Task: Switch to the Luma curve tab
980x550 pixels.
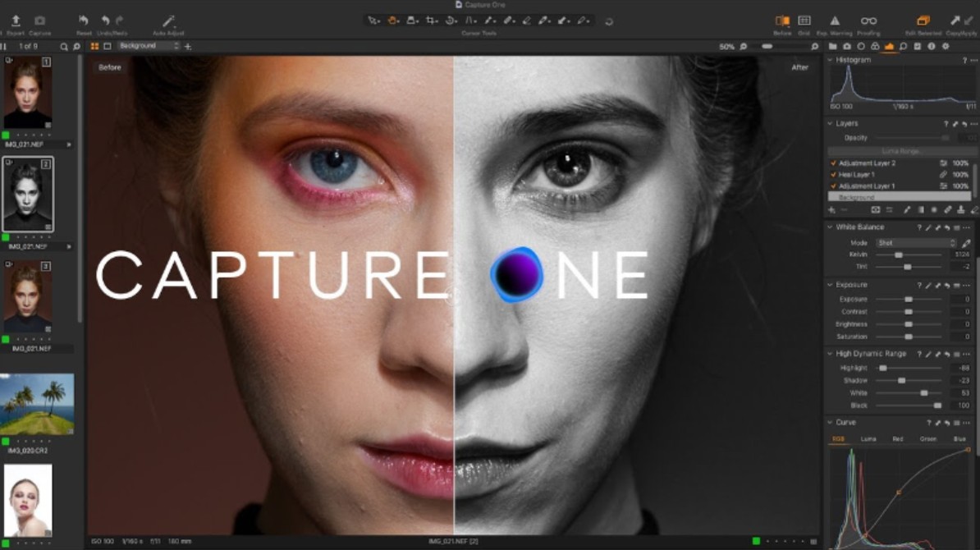Action: point(868,439)
